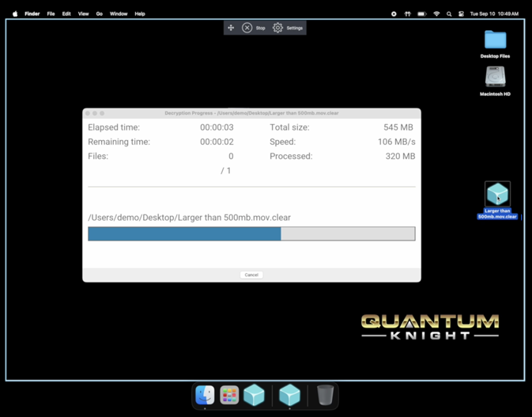
Task: Open the Finder menu
Action: point(32,14)
